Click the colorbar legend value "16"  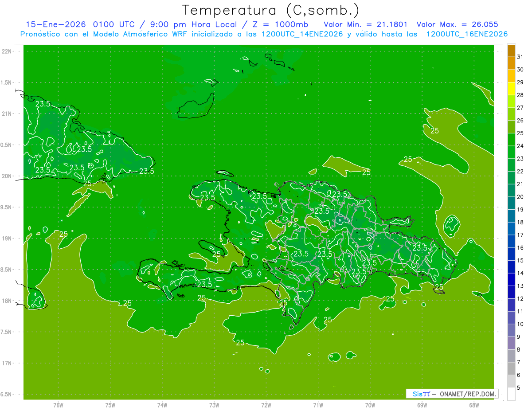coord(520,248)
